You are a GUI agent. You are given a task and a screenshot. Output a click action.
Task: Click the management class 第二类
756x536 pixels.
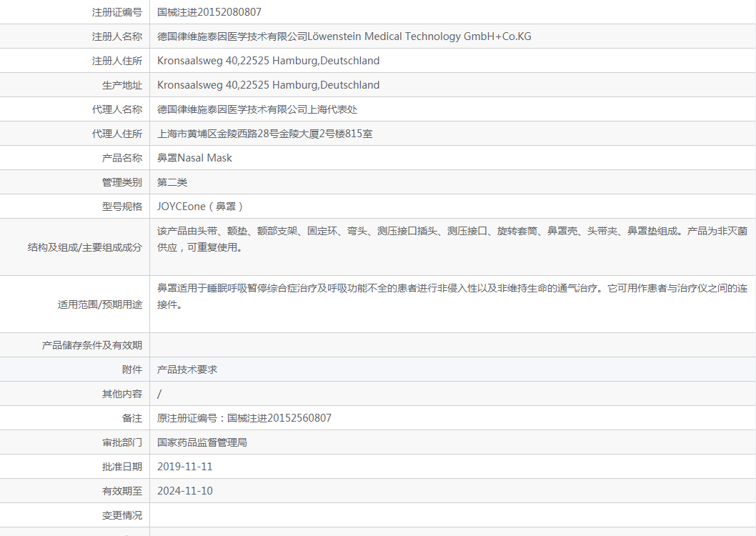coord(172,182)
